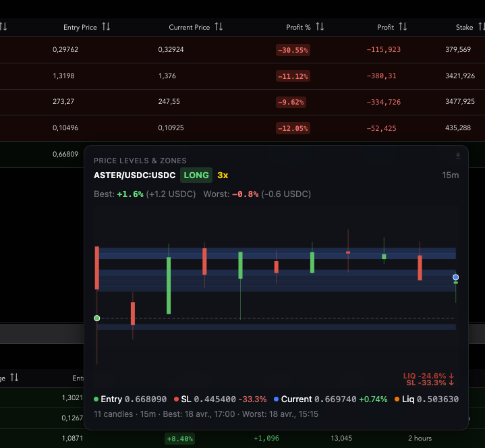This screenshot has width=485, height=448.
Task: Select the -9.62% profit badge
Action: click(x=291, y=102)
